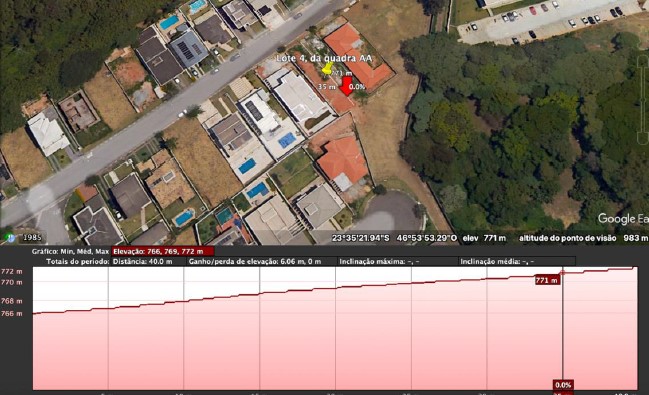This screenshot has width=649, height=395.
Task: Toggle the Elevação metric in the chart header
Action: 163,251
